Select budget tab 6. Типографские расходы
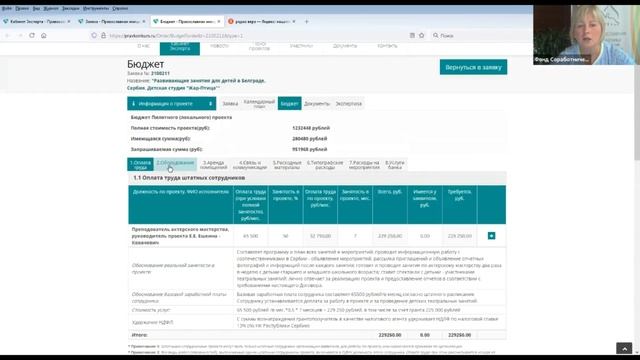 click(325, 165)
